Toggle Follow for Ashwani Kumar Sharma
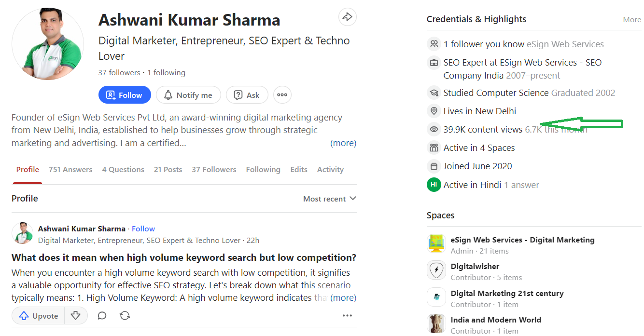The height and width of the screenshot is (336, 644). point(125,95)
